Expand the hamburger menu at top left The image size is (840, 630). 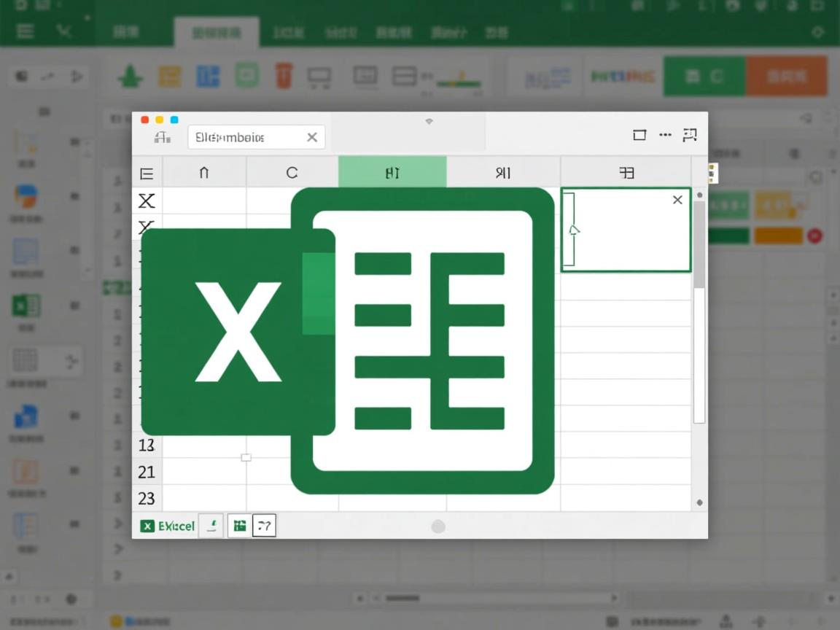point(26,31)
